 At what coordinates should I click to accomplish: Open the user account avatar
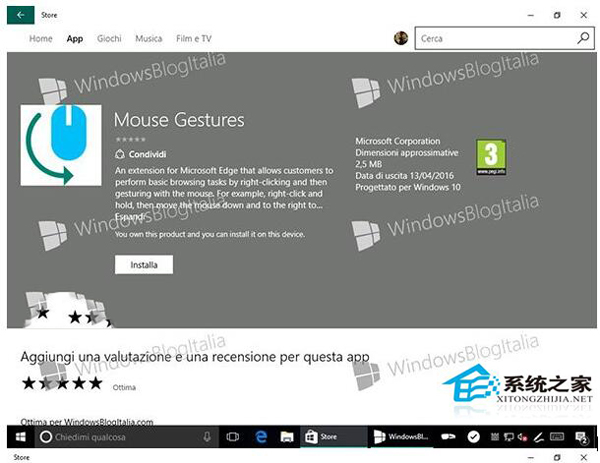(x=401, y=38)
